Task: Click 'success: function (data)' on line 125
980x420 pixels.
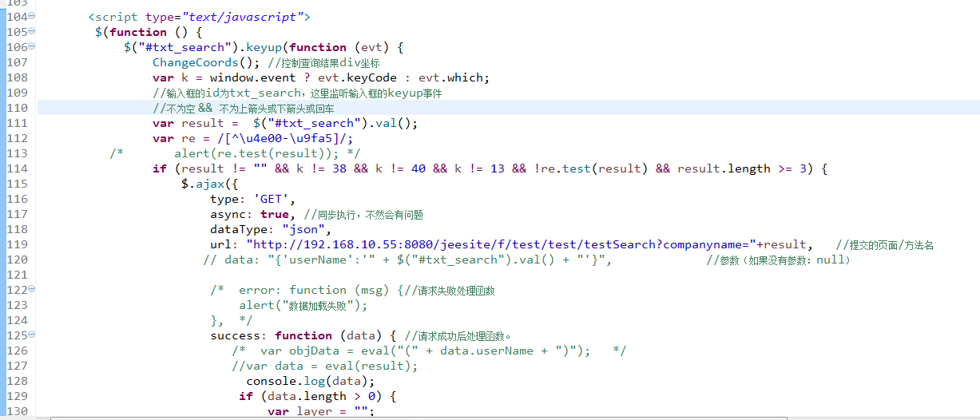Action: [300, 335]
